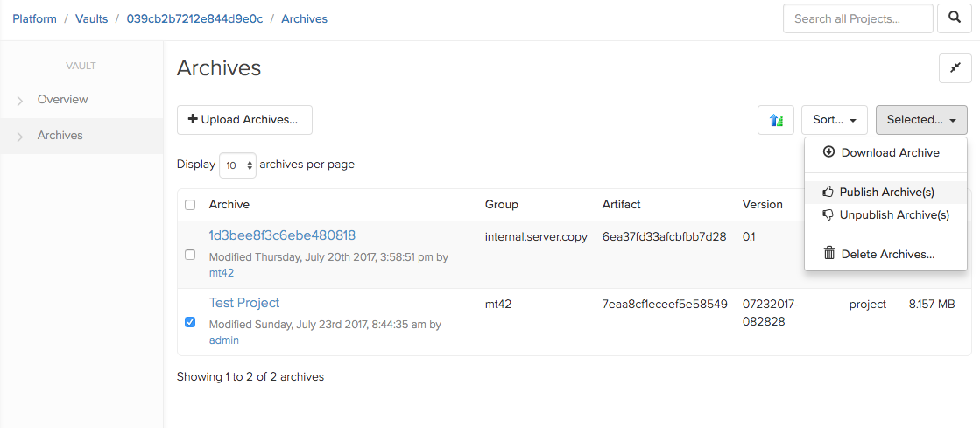Go to Vaults in the breadcrumb

(92, 18)
